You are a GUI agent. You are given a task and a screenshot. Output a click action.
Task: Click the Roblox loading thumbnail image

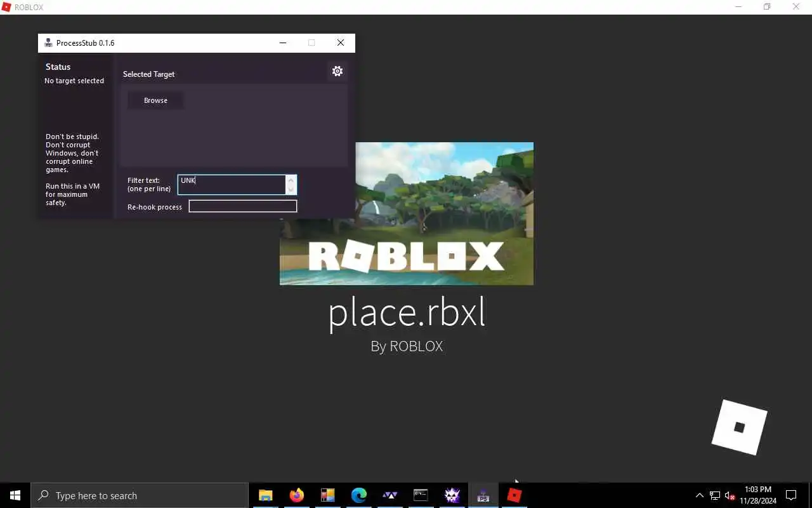(x=407, y=213)
